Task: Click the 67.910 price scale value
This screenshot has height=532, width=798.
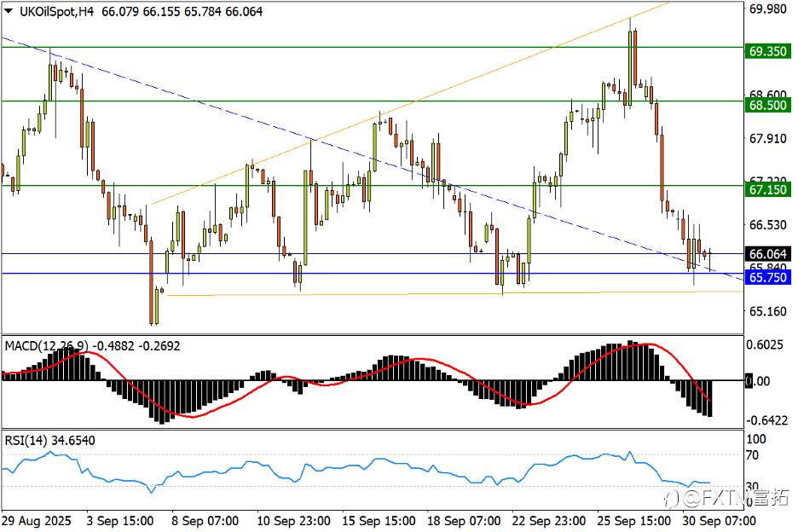Action: [x=768, y=138]
